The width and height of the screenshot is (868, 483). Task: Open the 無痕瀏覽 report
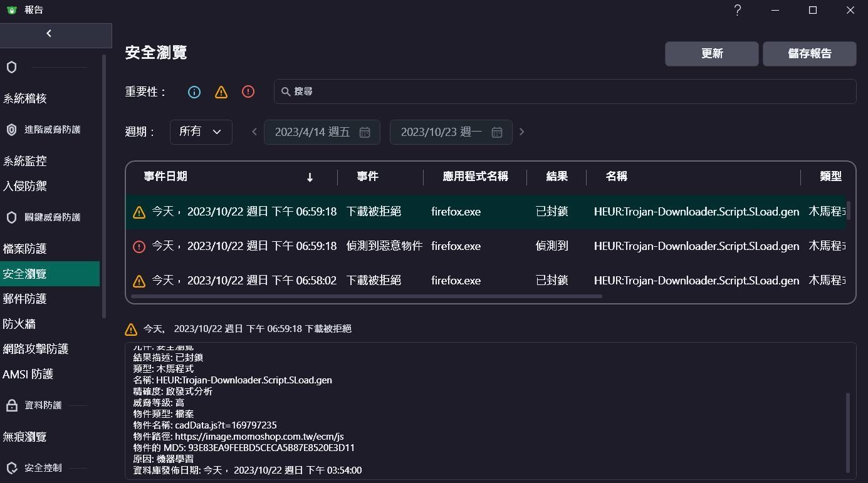coord(50,437)
